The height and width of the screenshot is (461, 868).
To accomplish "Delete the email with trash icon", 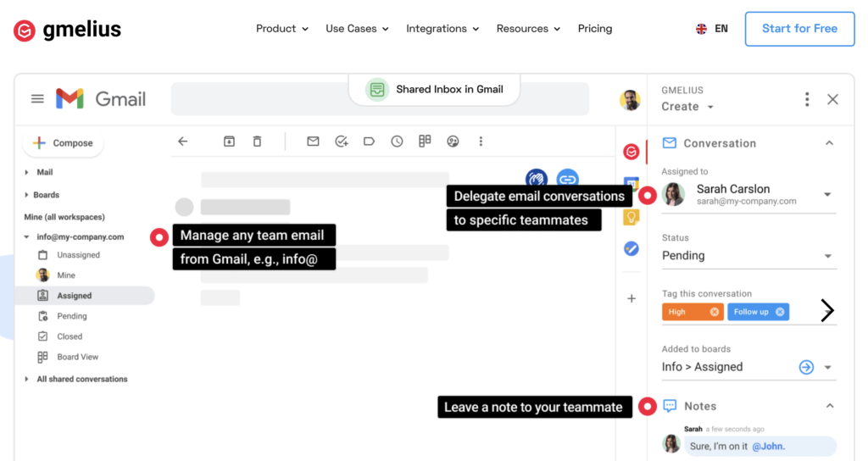I will click(257, 142).
